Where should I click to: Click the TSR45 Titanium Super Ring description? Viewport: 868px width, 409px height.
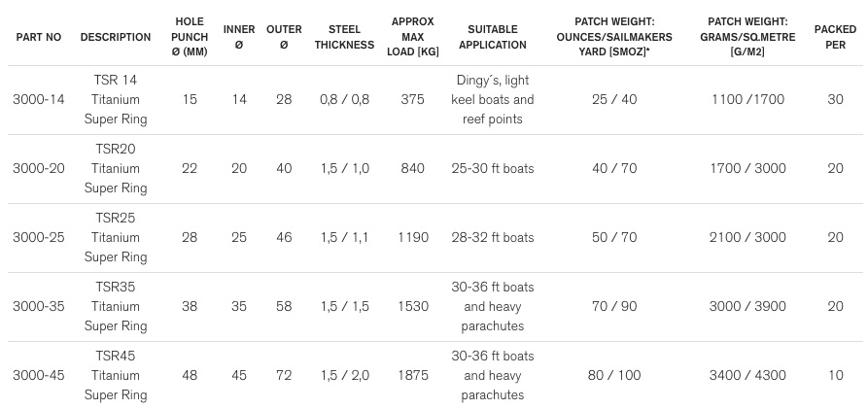pos(115,375)
